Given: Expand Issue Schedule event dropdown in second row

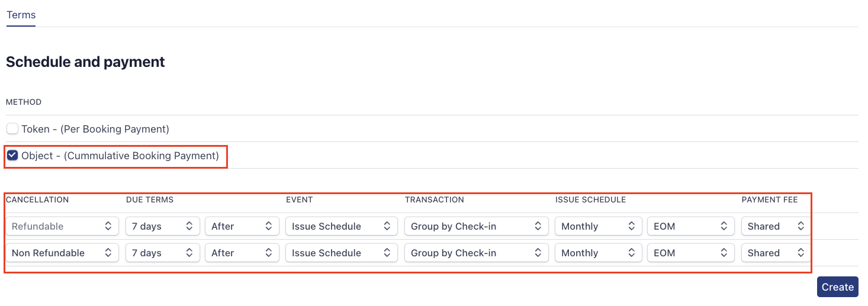Looking at the screenshot, I should pyautogui.click(x=341, y=253).
